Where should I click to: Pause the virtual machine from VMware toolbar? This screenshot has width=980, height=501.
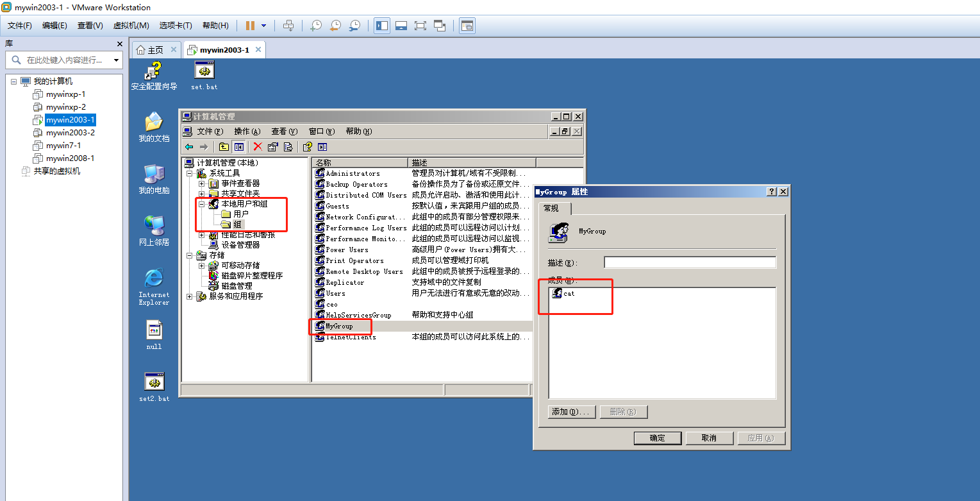[250, 26]
